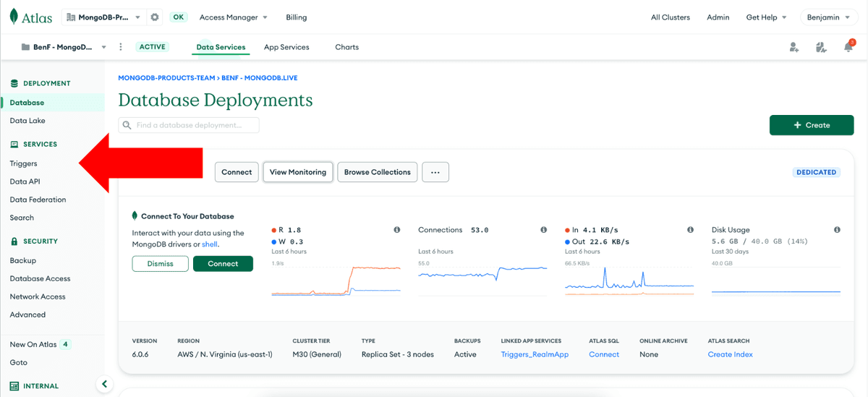Open Triggers in the sidebar
The width and height of the screenshot is (868, 397).
click(x=23, y=163)
